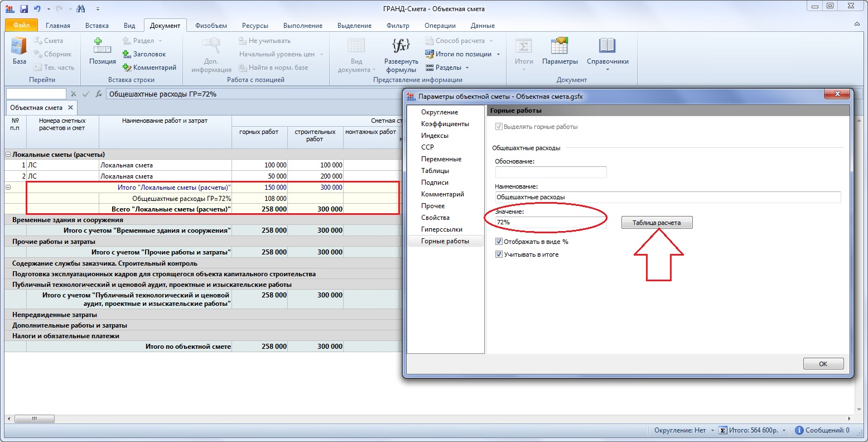Select Округление in dialog list
The width and height of the screenshot is (868, 442).
[440, 112]
